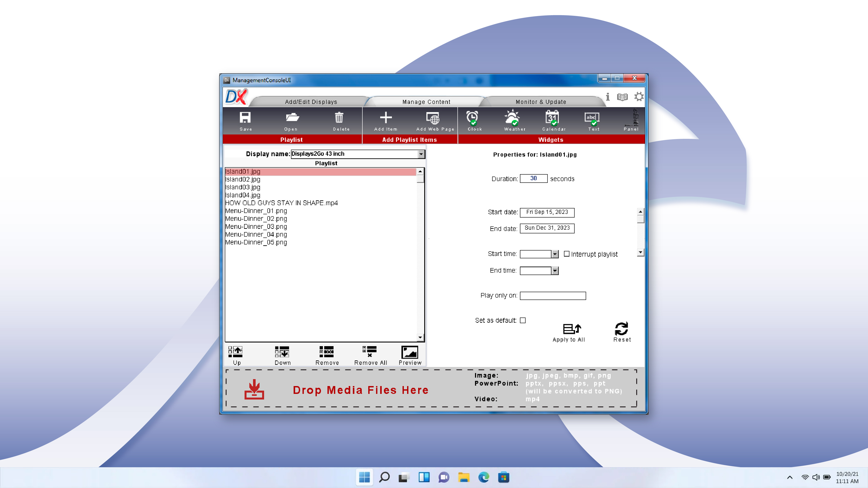Click the Preview image icon
Viewport: 868px width, 488px height.
click(x=410, y=353)
